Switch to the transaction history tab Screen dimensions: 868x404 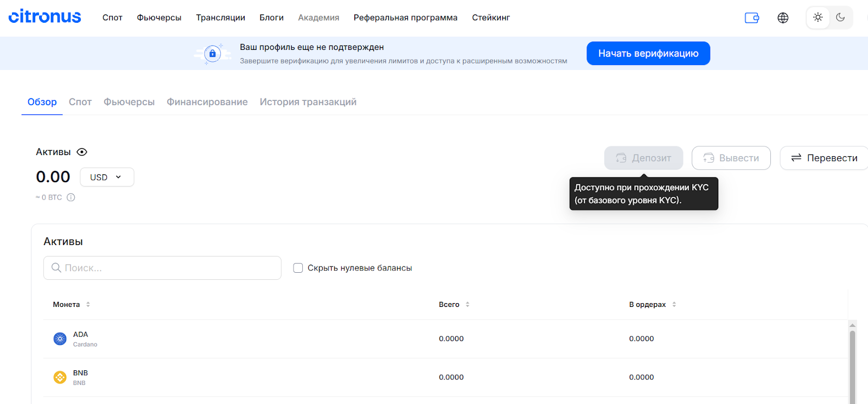pyautogui.click(x=308, y=102)
